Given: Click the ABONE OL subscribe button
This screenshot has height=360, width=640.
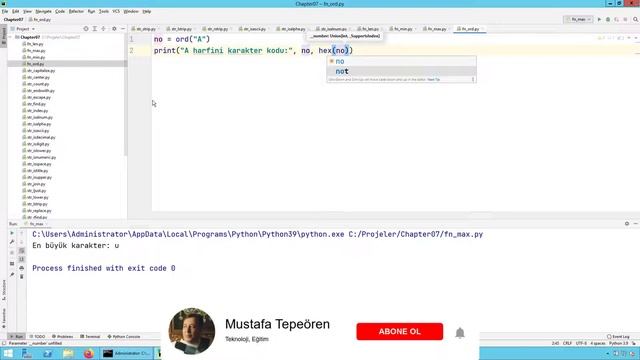Looking at the screenshot, I should point(400,331).
